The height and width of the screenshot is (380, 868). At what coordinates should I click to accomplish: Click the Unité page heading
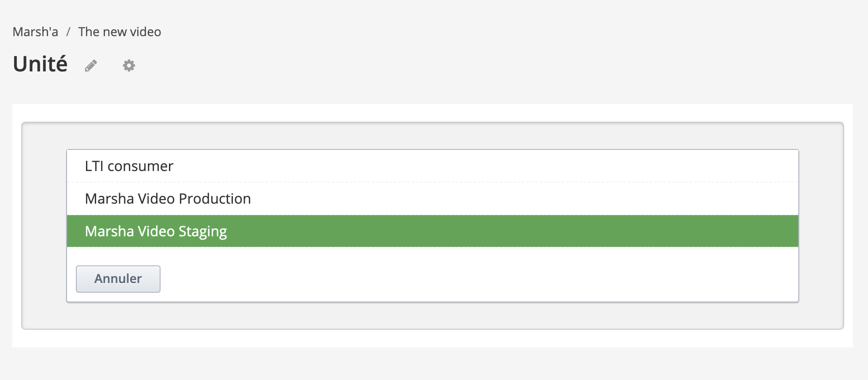pos(40,64)
